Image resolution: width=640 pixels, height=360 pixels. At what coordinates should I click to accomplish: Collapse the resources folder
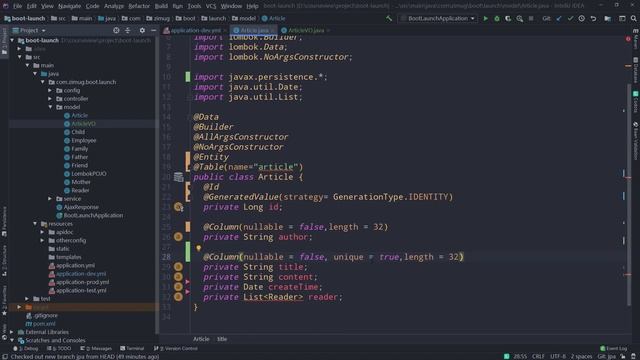click(x=36, y=224)
